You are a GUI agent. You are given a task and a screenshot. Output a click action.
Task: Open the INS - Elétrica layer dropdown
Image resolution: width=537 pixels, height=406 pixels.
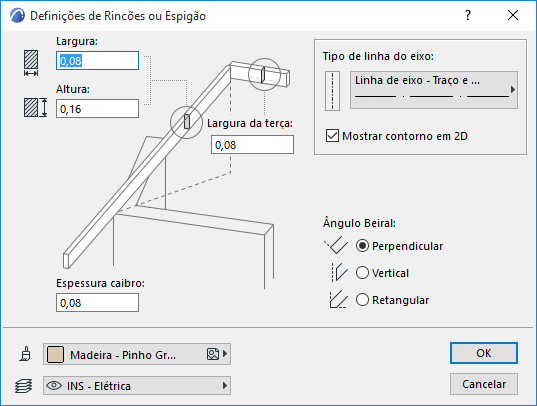[x=137, y=385]
